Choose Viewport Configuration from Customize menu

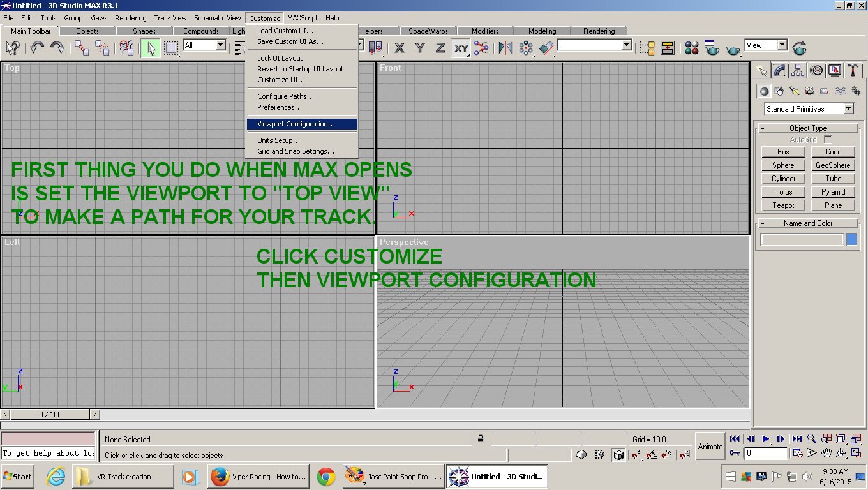(303, 124)
